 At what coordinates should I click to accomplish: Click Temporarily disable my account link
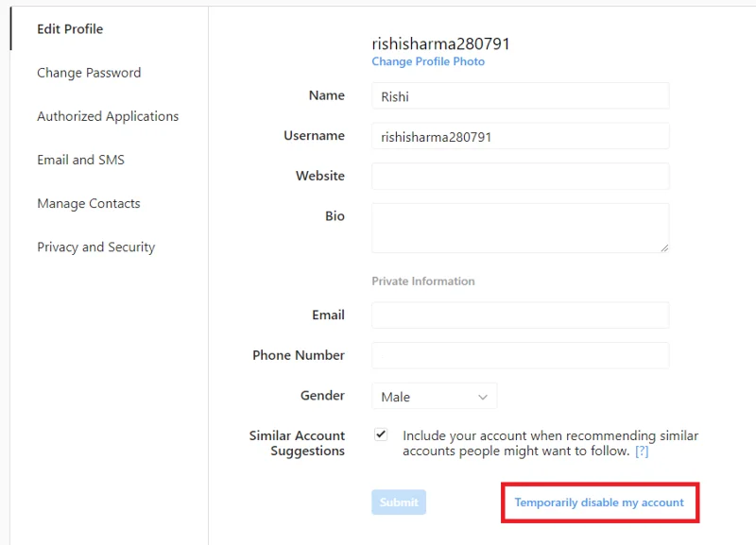tap(599, 502)
